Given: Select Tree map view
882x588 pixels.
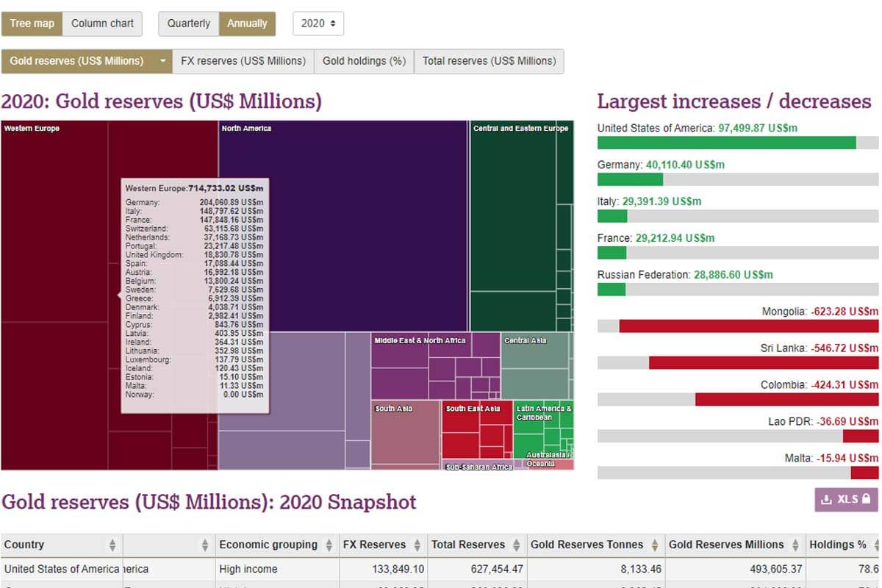Looking at the screenshot, I should 32,23.
